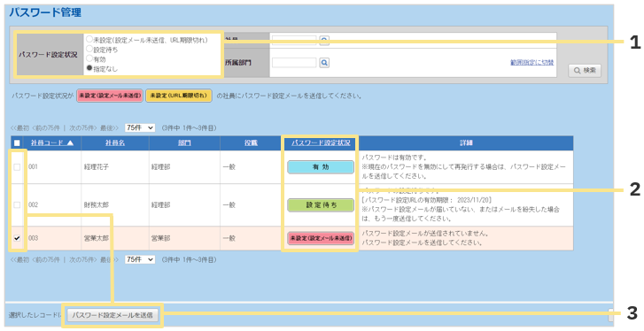Screen dimensions: 644x331
Task: Open the lower 75件 page-size dropdown
Action: (140, 259)
